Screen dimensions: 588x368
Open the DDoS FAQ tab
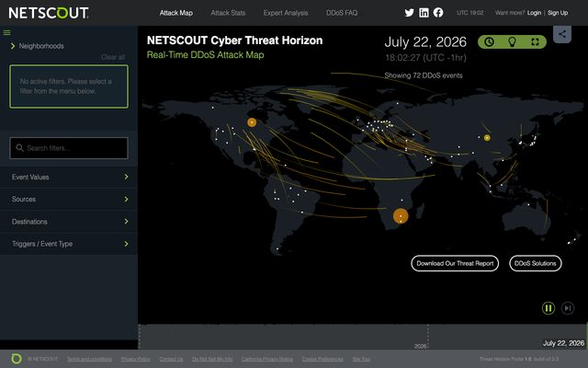pyautogui.click(x=342, y=13)
